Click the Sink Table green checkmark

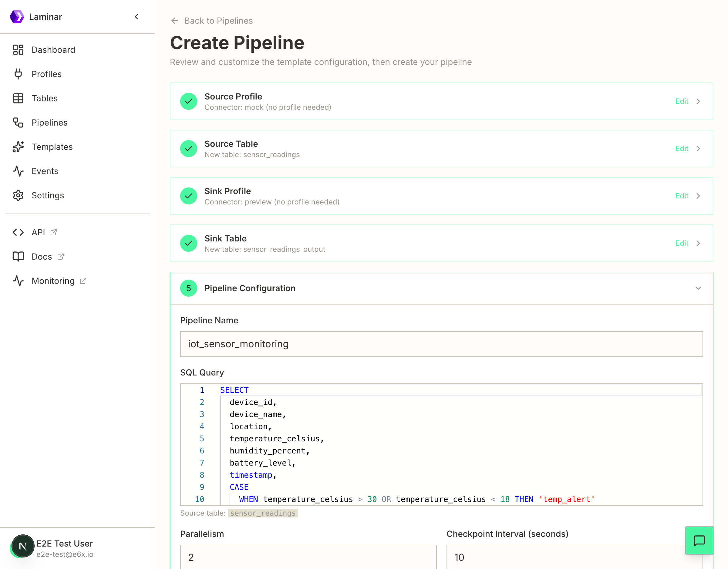pyautogui.click(x=189, y=243)
